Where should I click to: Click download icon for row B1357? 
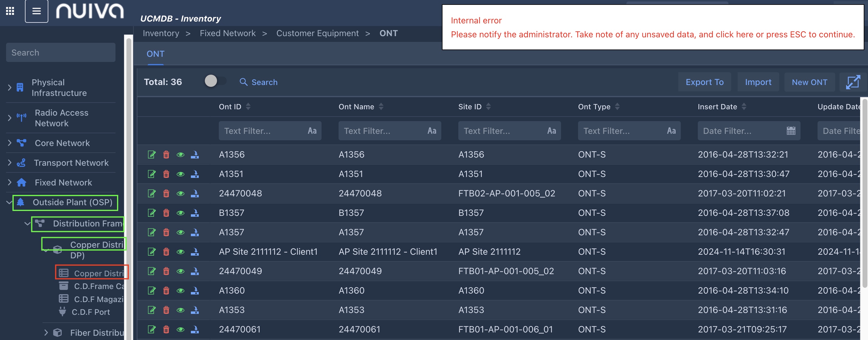(x=195, y=213)
